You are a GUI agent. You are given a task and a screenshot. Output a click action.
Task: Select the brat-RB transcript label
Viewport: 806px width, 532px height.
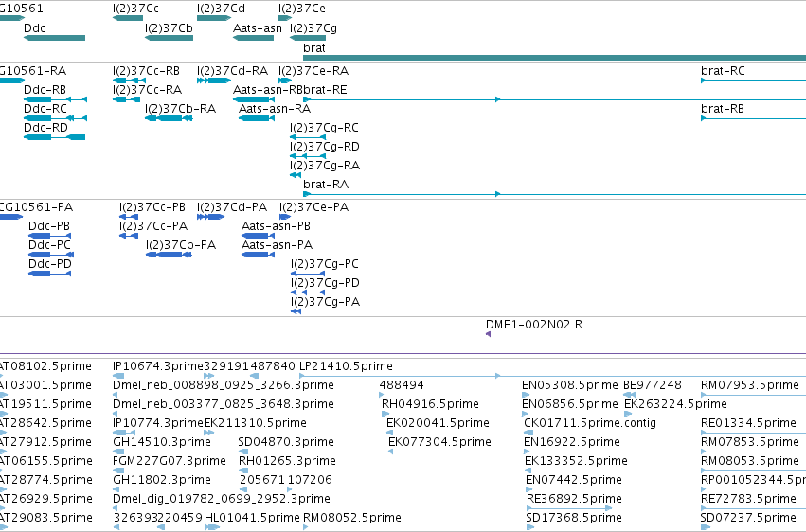click(723, 109)
